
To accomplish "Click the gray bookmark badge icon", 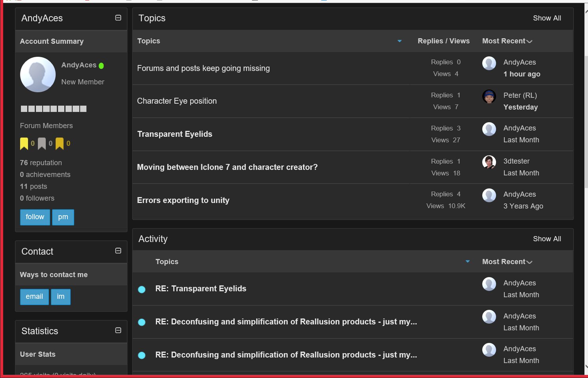I will pyautogui.click(x=42, y=143).
